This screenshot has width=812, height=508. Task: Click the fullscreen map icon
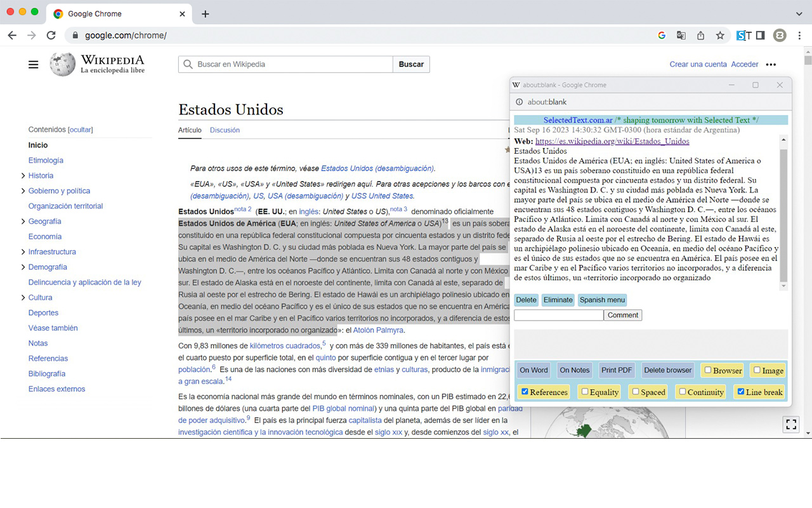pos(790,425)
